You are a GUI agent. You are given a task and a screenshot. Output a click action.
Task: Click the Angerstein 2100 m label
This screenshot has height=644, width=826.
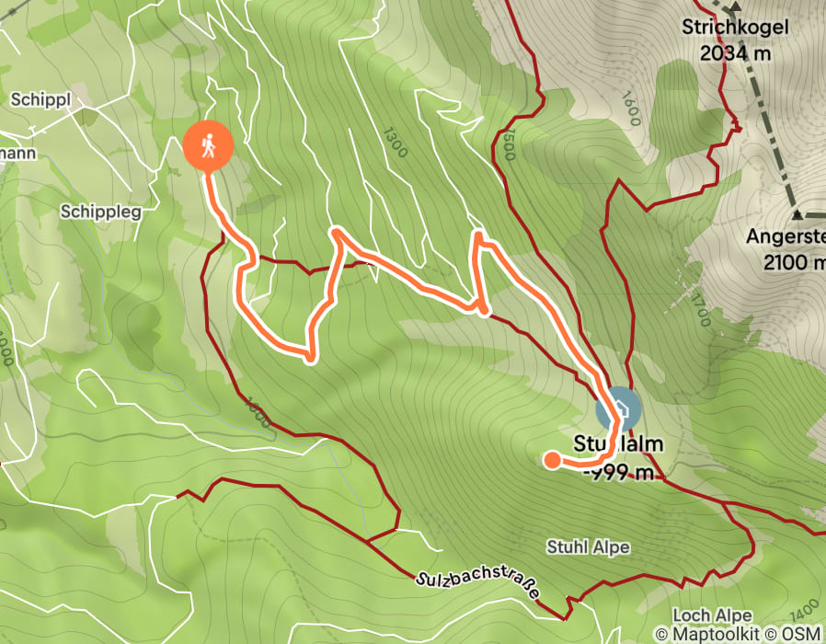(x=786, y=248)
